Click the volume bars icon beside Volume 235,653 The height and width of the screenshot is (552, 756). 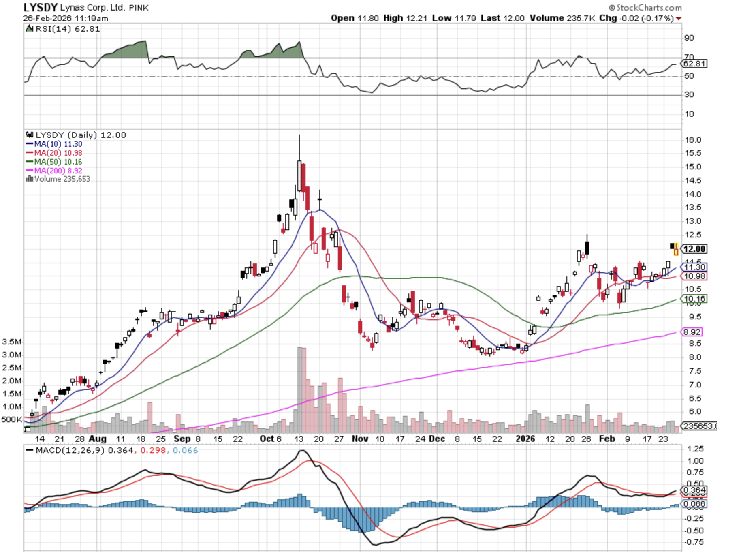pyautogui.click(x=29, y=179)
